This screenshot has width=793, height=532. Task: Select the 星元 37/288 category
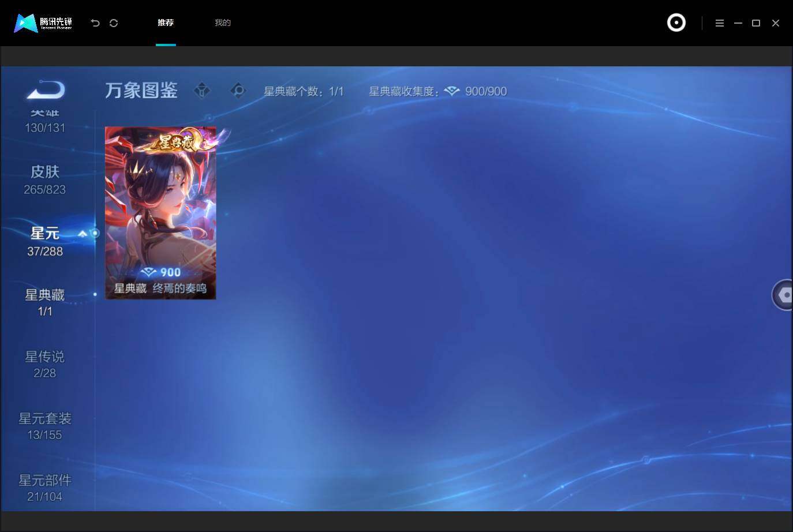45,241
